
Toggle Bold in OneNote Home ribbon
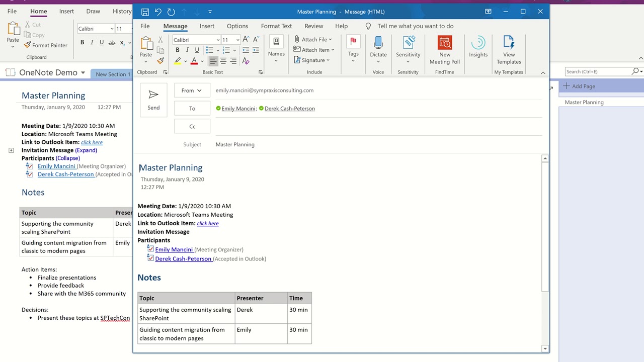(x=82, y=43)
